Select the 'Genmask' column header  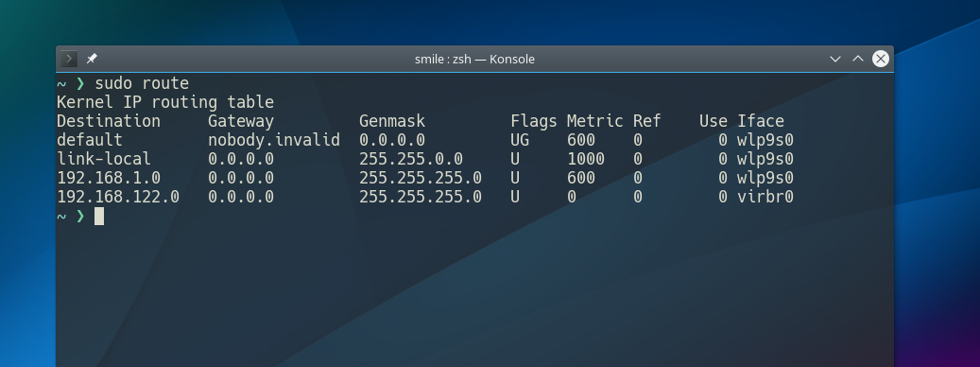pos(392,121)
